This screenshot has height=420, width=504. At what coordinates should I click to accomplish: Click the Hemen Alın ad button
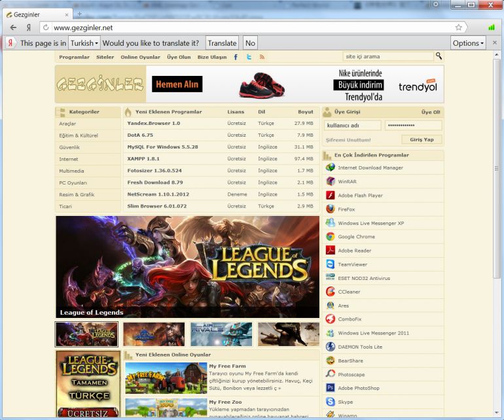tap(177, 84)
